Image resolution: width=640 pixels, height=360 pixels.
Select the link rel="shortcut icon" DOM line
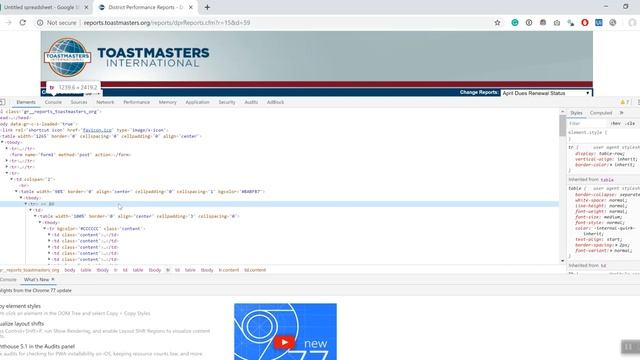[84, 130]
